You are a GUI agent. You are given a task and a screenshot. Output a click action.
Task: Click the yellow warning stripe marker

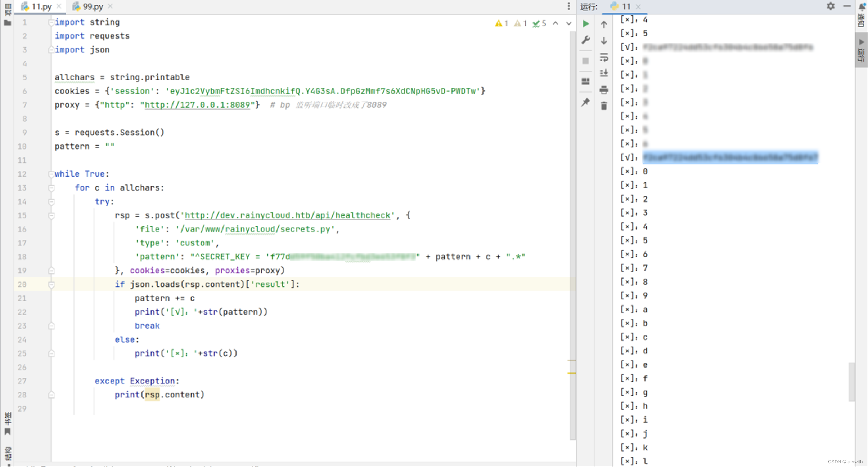(x=571, y=373)
